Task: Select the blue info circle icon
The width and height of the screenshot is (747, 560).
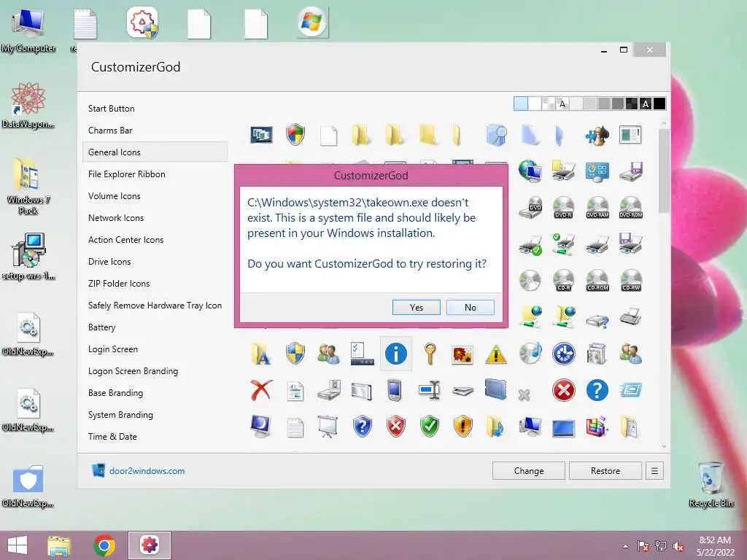Action: pos(396,354)
